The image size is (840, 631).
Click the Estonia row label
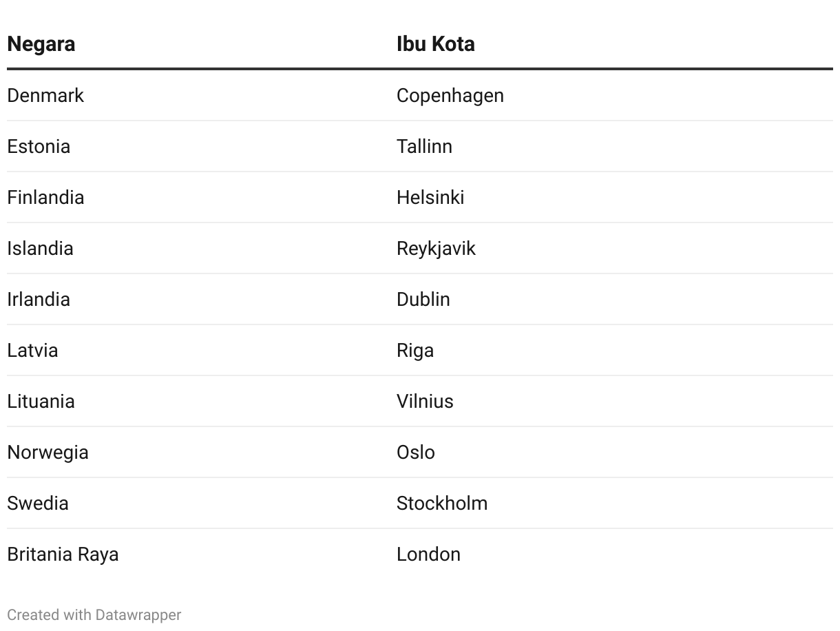[39, 146]
